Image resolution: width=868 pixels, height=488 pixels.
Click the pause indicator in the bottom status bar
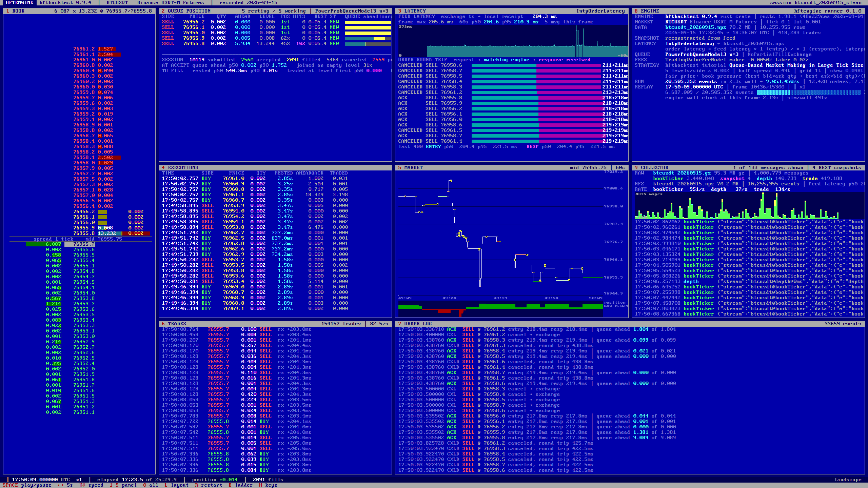(x=7, y=480)
